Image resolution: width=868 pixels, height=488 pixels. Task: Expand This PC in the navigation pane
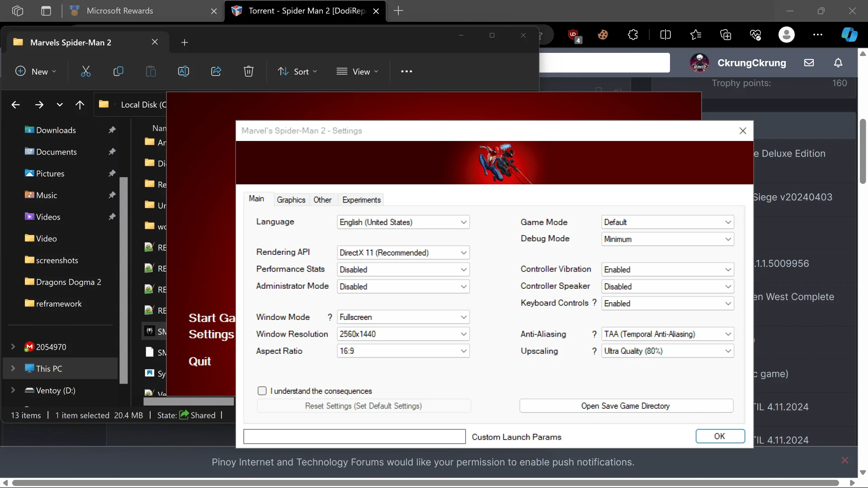tap(13, 368)
